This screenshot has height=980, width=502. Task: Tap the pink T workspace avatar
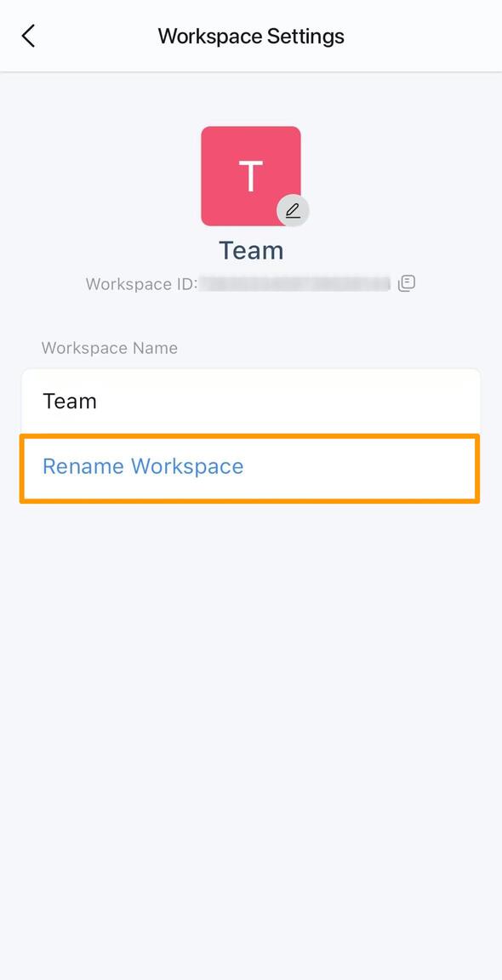tap(251, 175)
